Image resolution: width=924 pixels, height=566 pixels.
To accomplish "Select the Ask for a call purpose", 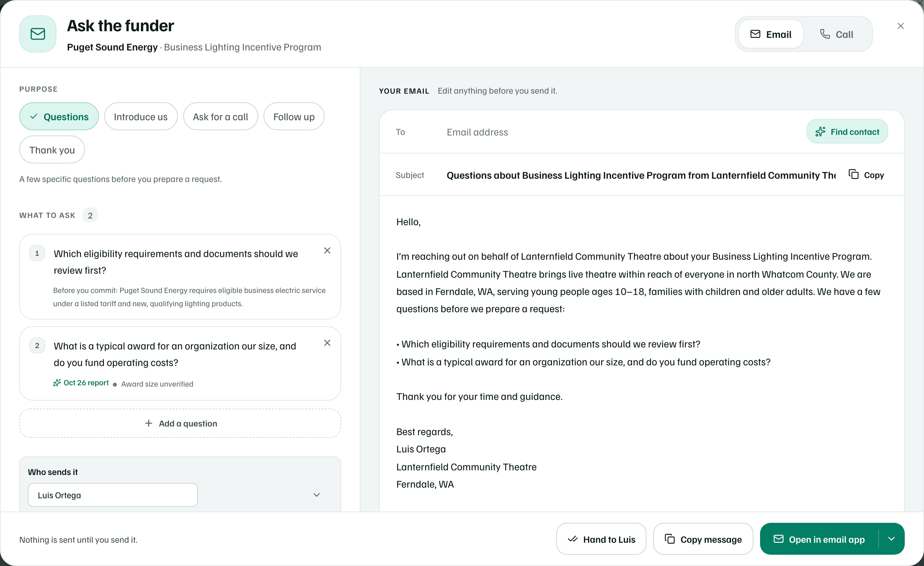I will [220, 117].
